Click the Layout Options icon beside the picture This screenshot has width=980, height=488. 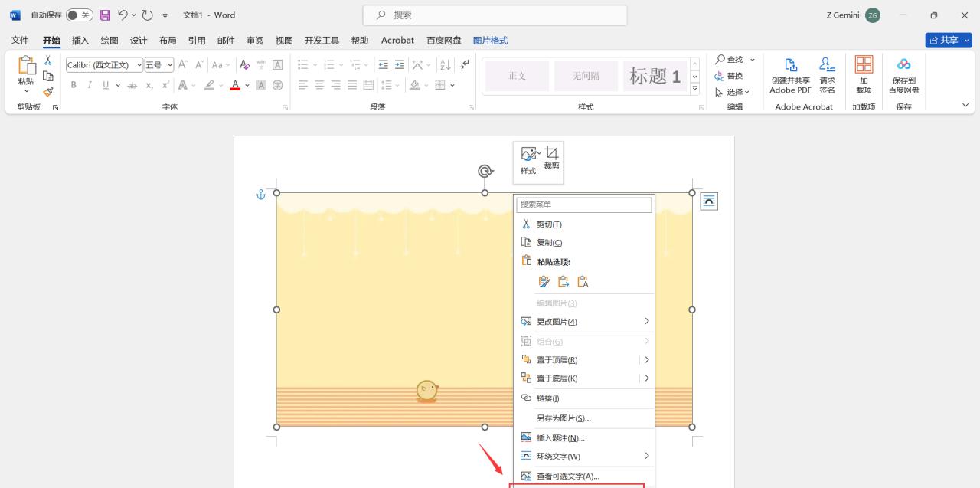[x=709, y=201]
